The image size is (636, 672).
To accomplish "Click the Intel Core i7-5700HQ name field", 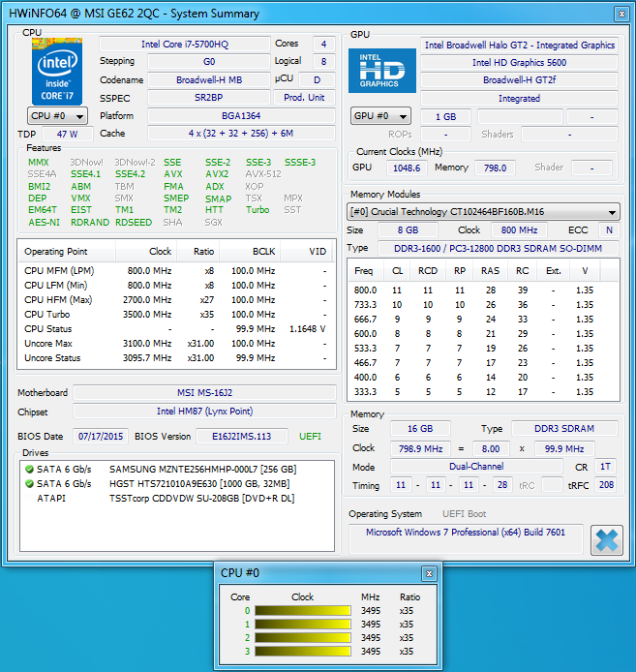I will 185,45.
